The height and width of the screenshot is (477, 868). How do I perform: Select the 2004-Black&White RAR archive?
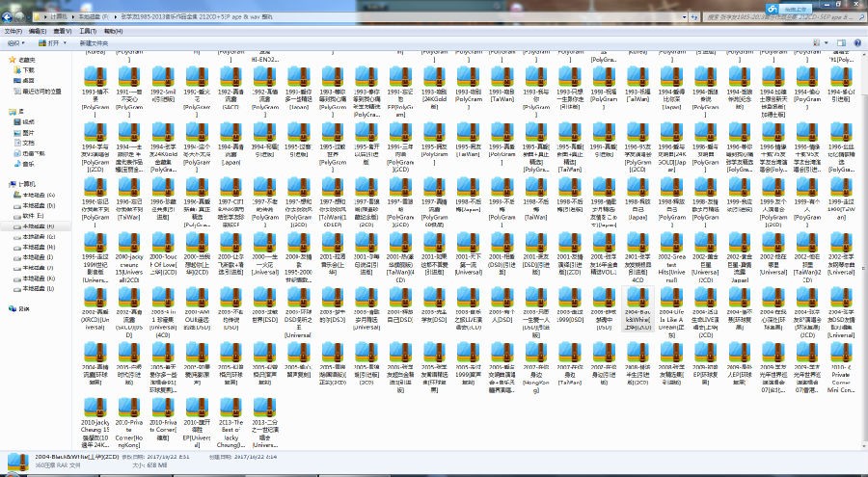pyautogui.click(x=637, y=309)
